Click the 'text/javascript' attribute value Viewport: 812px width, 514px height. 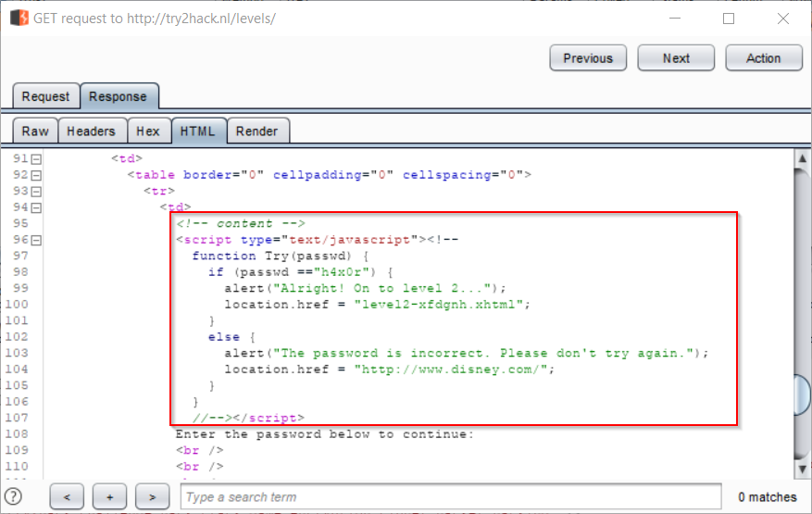pyautogui.click(x=350, y=239)
